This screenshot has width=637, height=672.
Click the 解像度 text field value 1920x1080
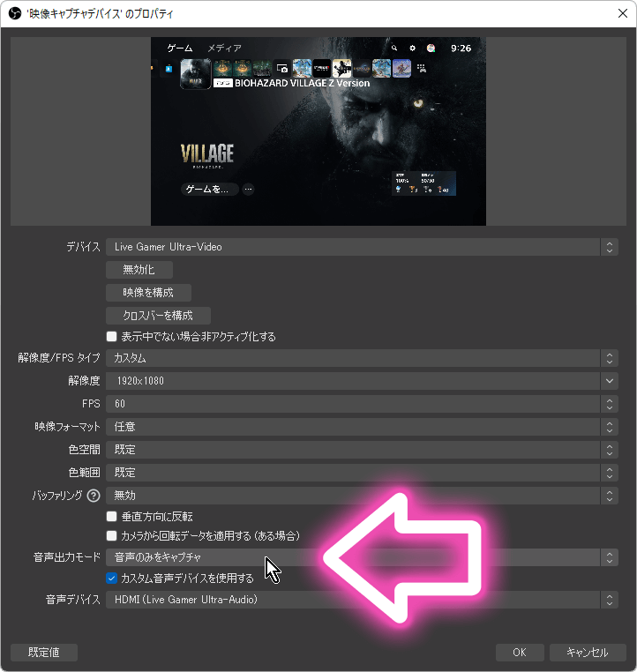(x=140, y=381)
